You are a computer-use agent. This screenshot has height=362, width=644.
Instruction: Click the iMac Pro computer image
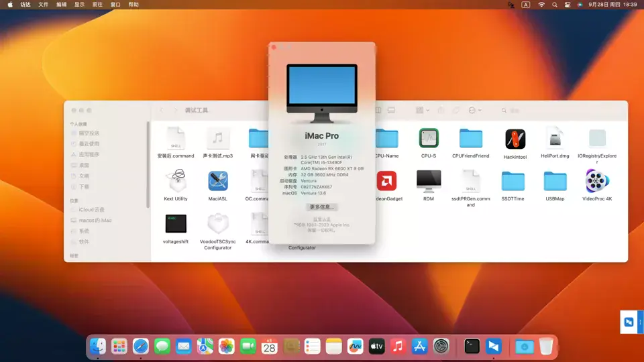tap(321, 94)
